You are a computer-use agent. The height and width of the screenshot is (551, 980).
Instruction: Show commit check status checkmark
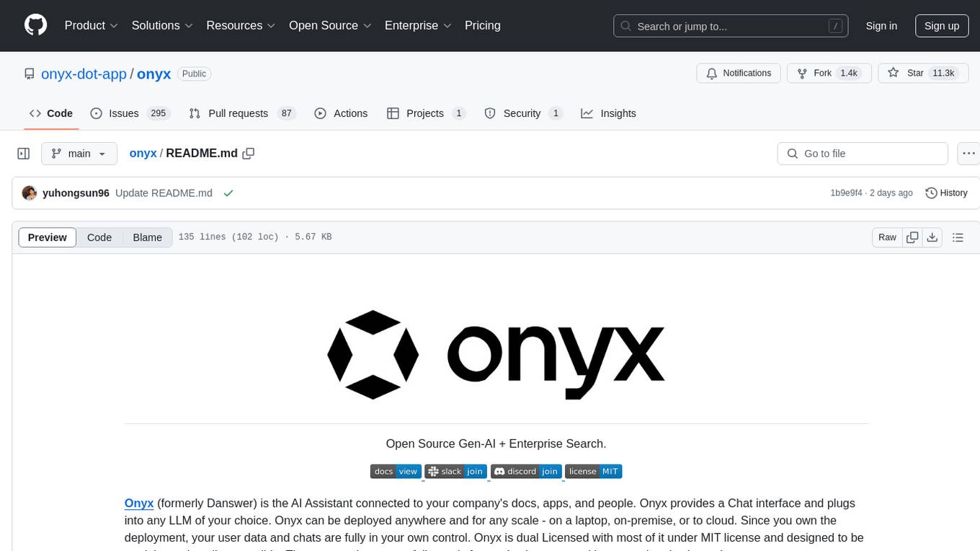coord(228,193)
